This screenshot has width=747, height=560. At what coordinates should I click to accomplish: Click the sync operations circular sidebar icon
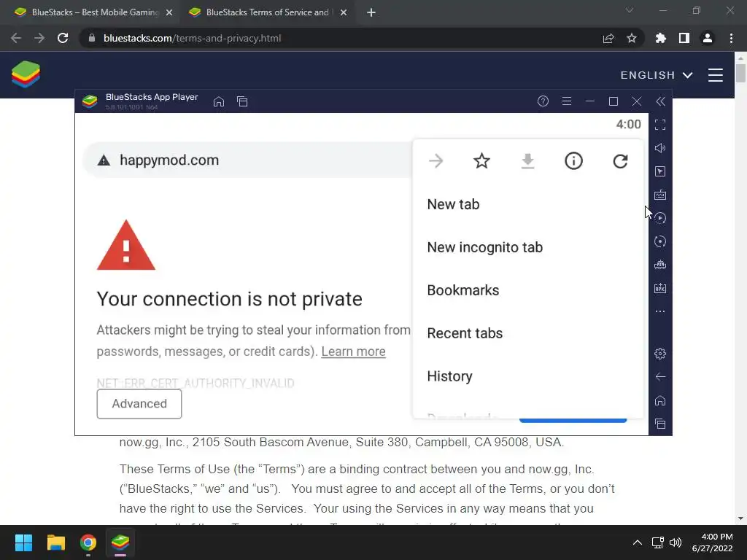coord(660,241)
